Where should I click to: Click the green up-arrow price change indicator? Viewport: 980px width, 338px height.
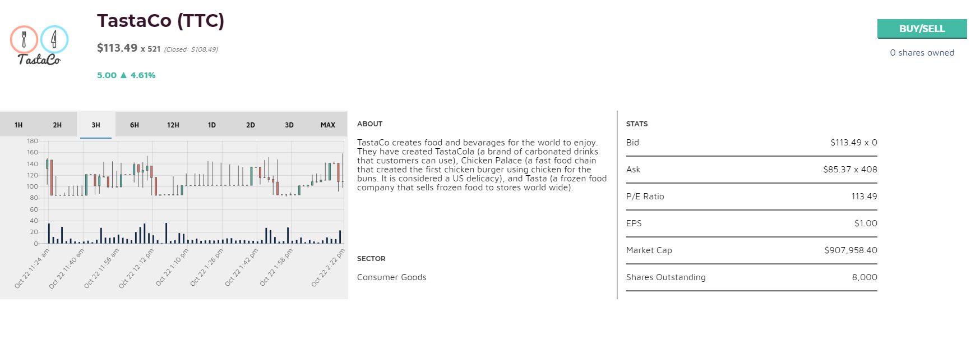tap(123, 75)
